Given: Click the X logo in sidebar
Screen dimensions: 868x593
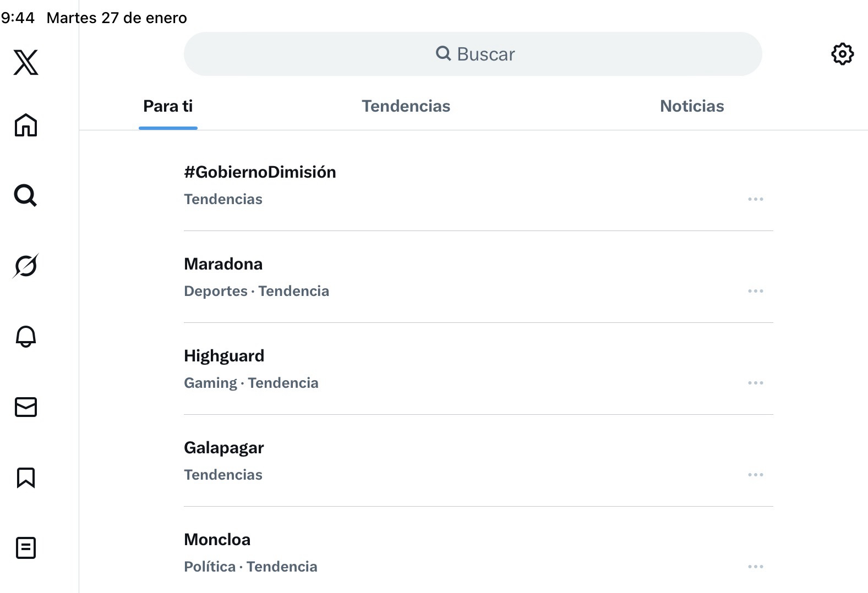Looking at the screenshot, I should coord(26,62).
